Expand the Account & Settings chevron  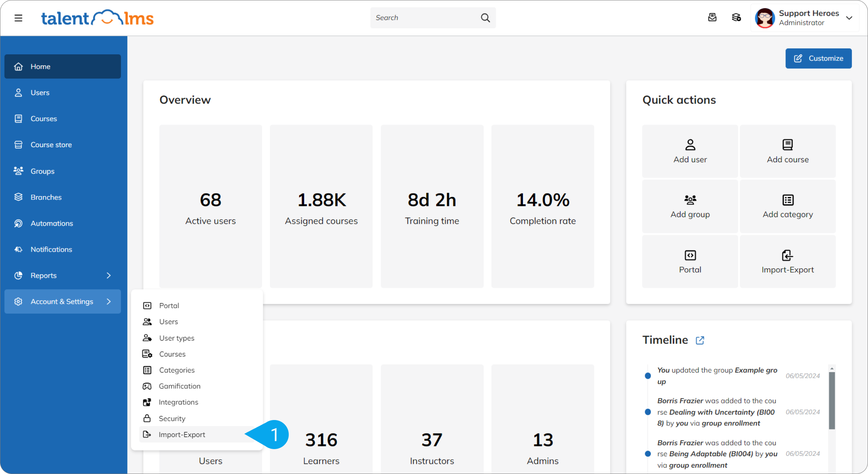[x=109, y=302]
